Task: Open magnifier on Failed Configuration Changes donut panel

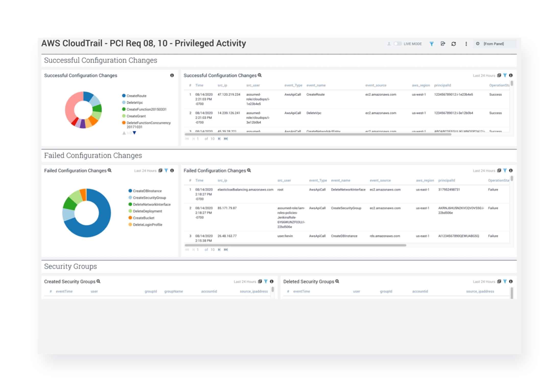Action: click(110, 170)
